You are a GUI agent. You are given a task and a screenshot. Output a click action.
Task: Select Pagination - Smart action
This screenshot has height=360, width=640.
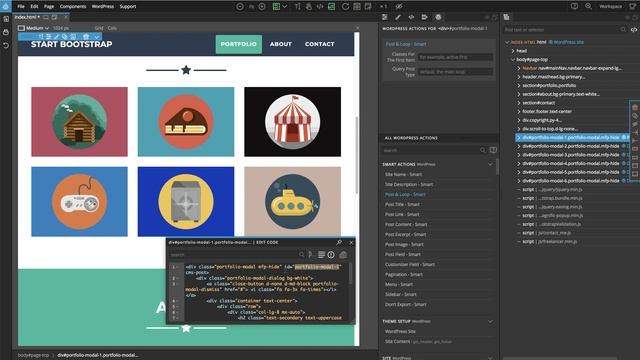(x=404, y=275)
